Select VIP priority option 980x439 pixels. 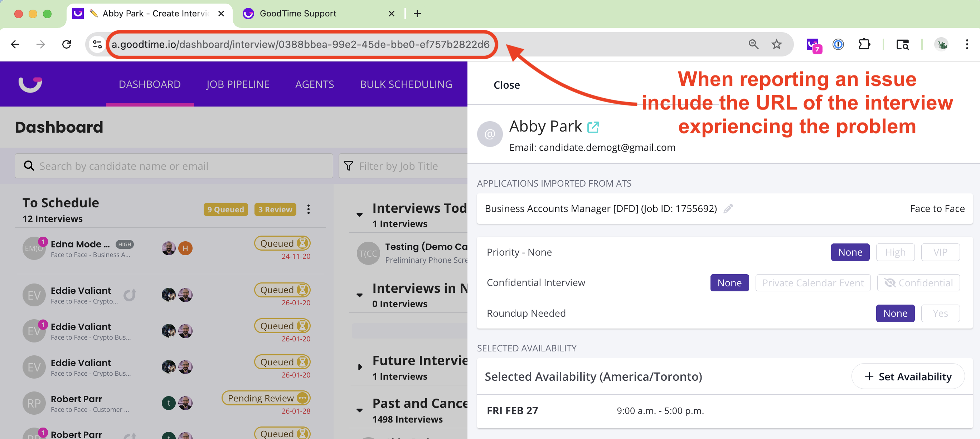[x=940, y=252]
